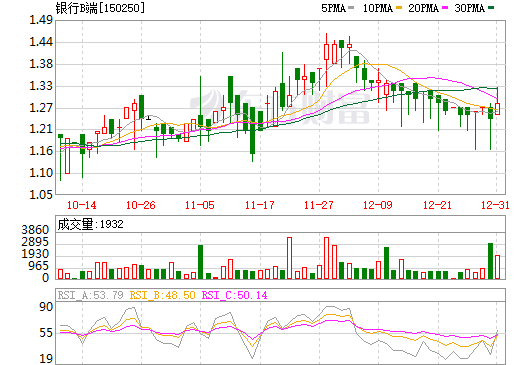Image resolution: width=520 pixels, height=365 pixels.
Task: Click the 20PMA magenta legend swatch
Action: pyautogui.click(x=445, y=8)
